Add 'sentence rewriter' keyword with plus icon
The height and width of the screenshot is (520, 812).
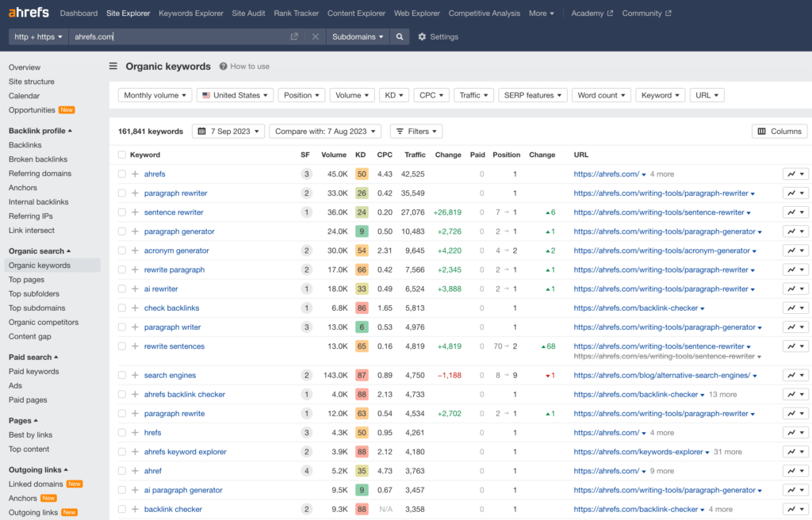pos(135,212)
